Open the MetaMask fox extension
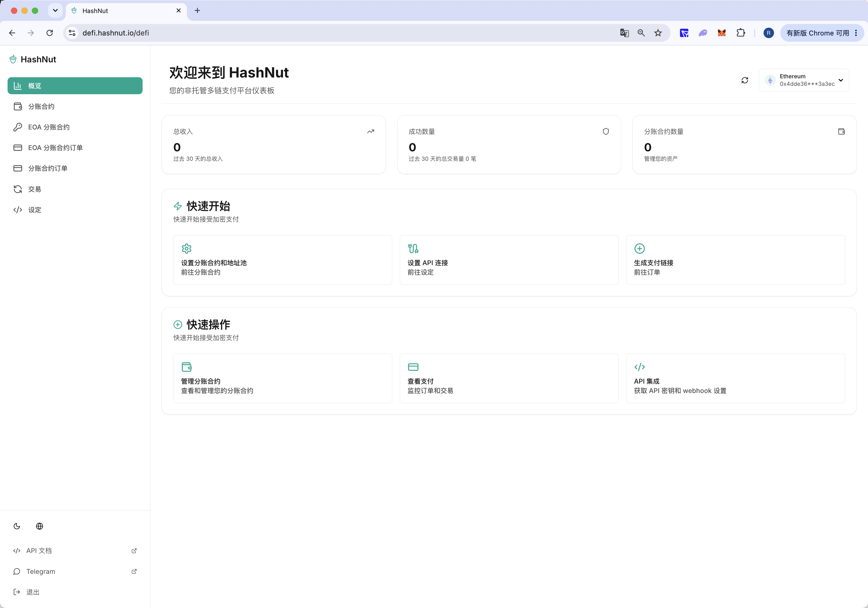This screenshot has height=608, width=868. (722, 33)
